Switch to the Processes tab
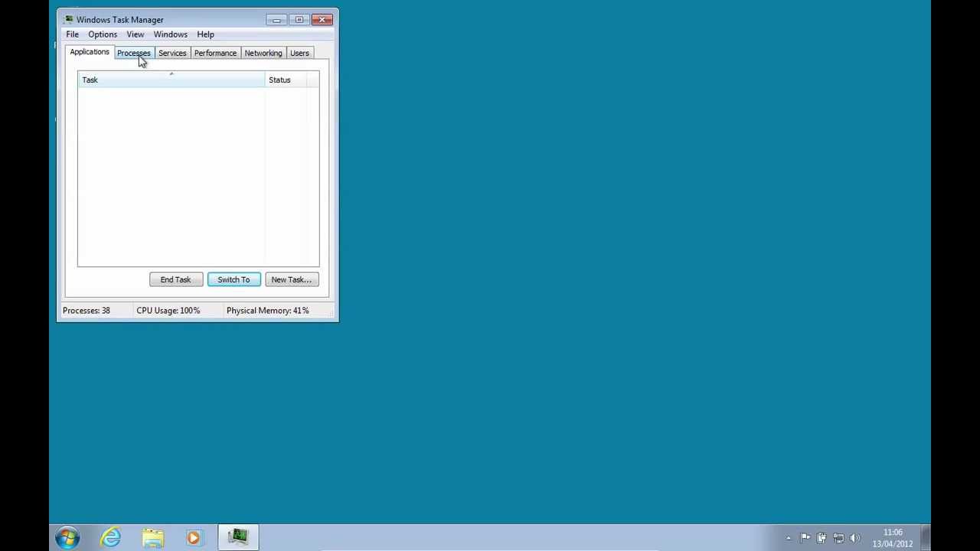This screenshot has height=551, width=980. tap(133, 53)
